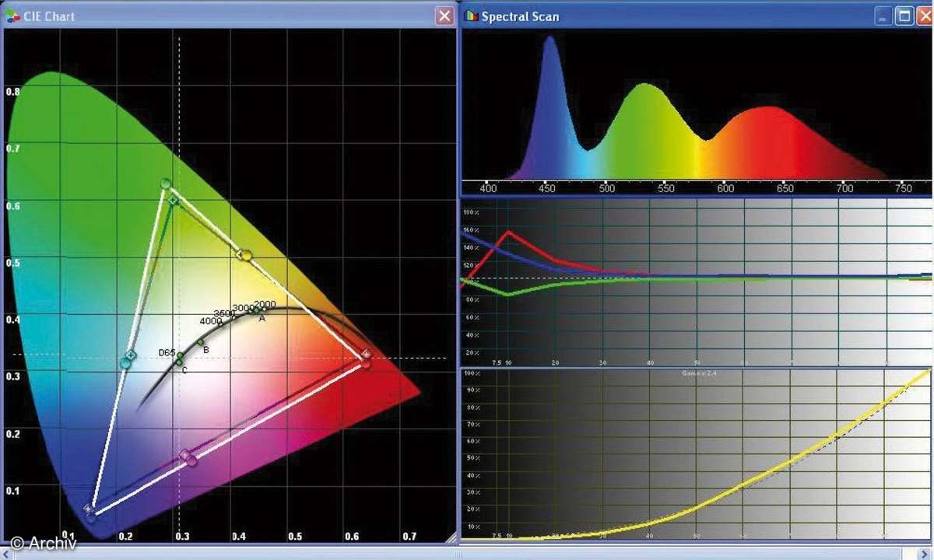
Task: Select the cyan secondary sphere marker
Action: click(125, 363)
